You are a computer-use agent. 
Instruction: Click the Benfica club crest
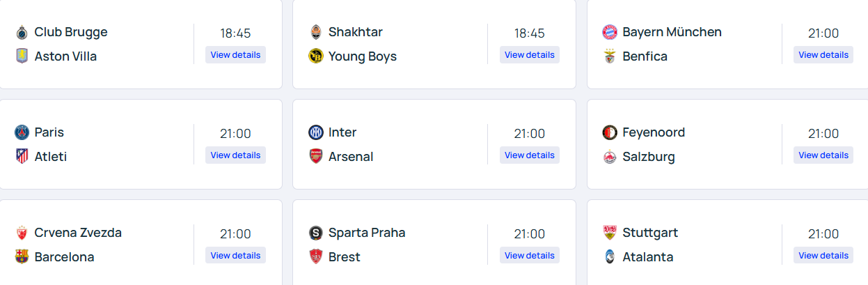tap(610, 56)
